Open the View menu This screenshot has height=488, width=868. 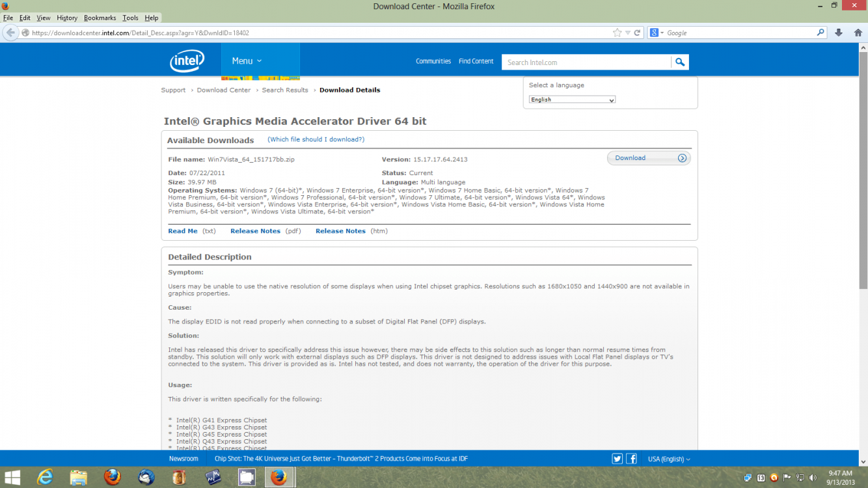coord(44,18)
